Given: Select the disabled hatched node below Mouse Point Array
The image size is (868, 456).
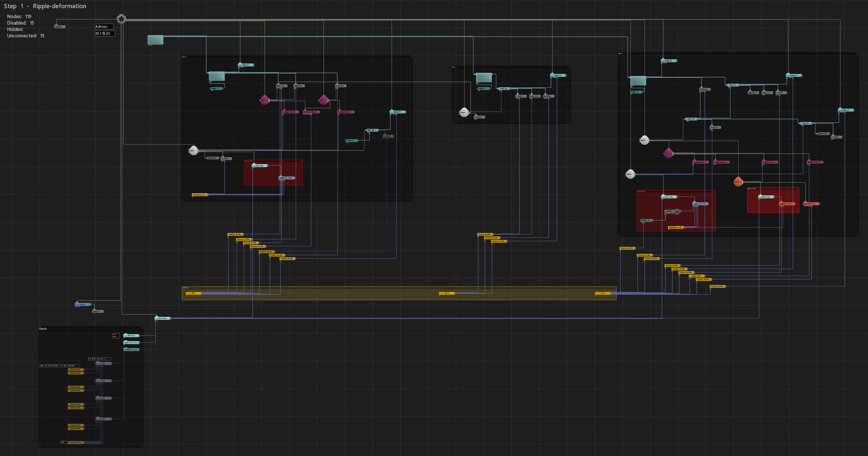Looking at the screenshot, I should tap(131, 349).
